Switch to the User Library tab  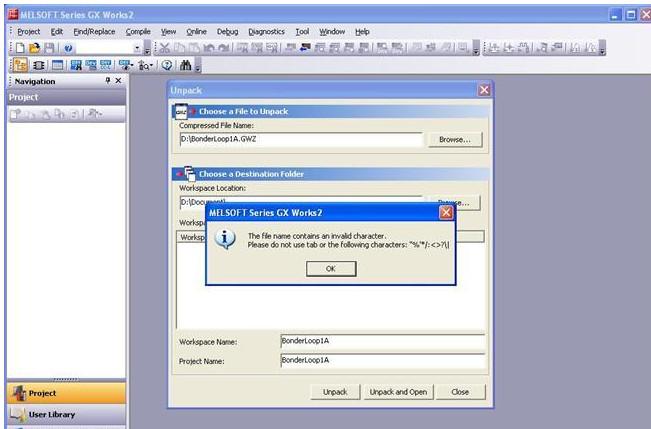pos(66,414)
